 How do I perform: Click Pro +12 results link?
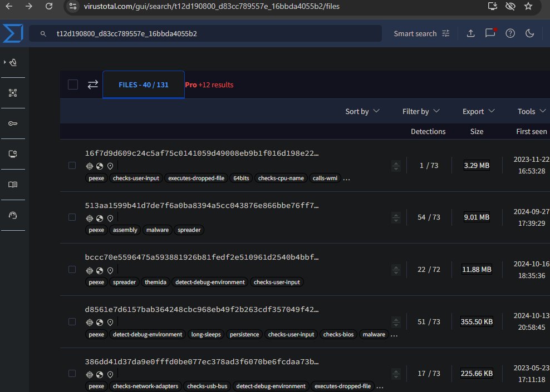(209, 85)
